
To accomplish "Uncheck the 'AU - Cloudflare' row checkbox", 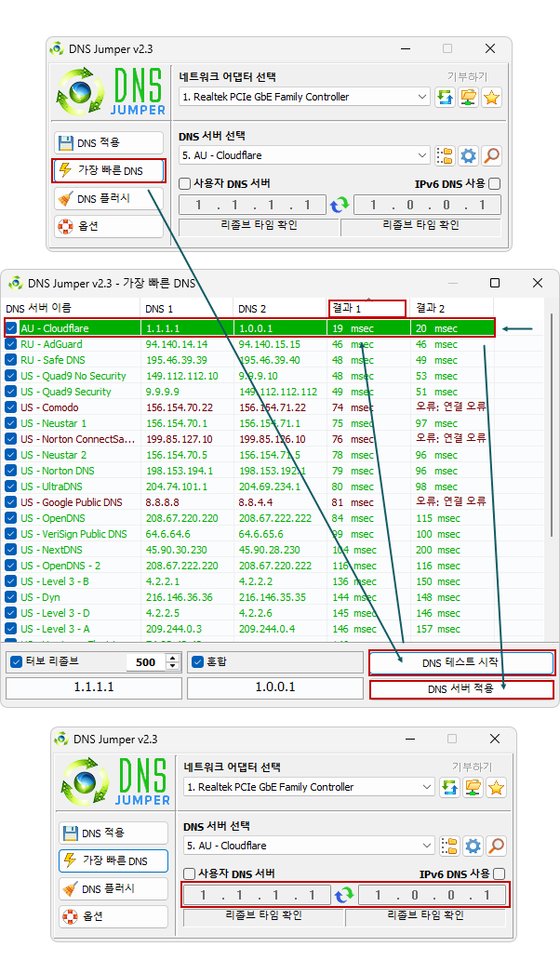I will pyautogui.click(x=11, y=328).
